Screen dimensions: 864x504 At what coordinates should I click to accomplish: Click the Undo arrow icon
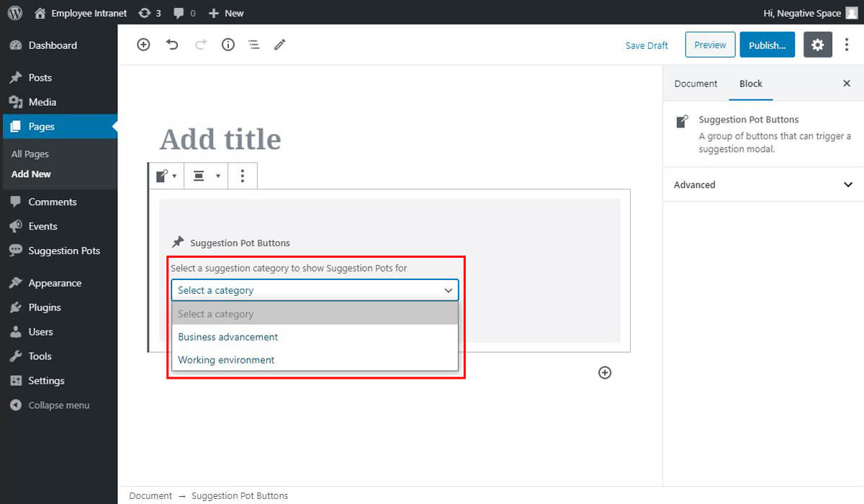pos(172,45)
